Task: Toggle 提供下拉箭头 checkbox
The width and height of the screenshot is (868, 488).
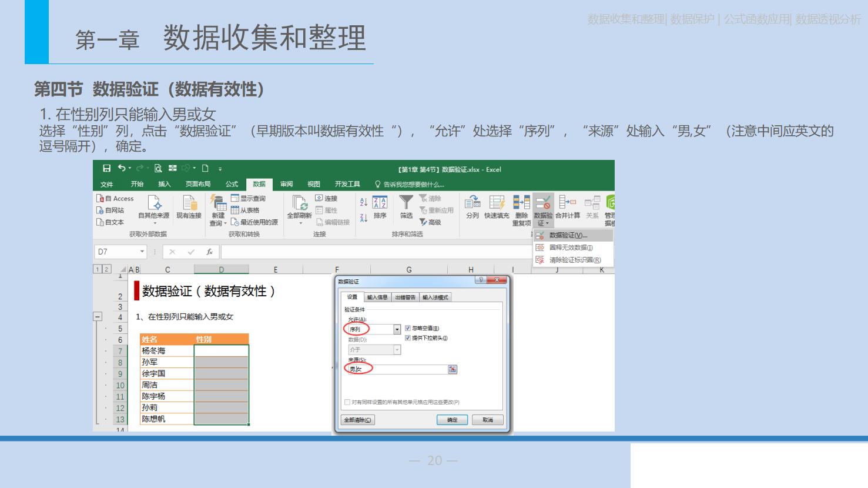Action: pyautogui.click(x=408, y=338)
